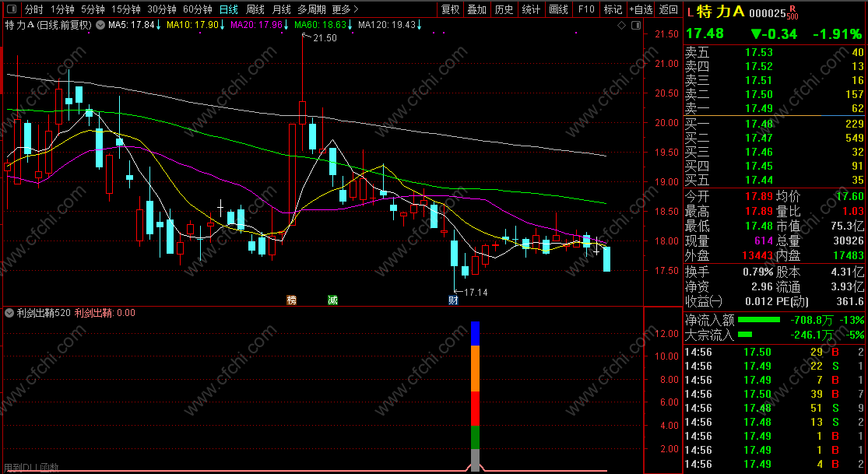
Task: Toggle the side panel icon beside diamond
Action: tap(635, 25)
